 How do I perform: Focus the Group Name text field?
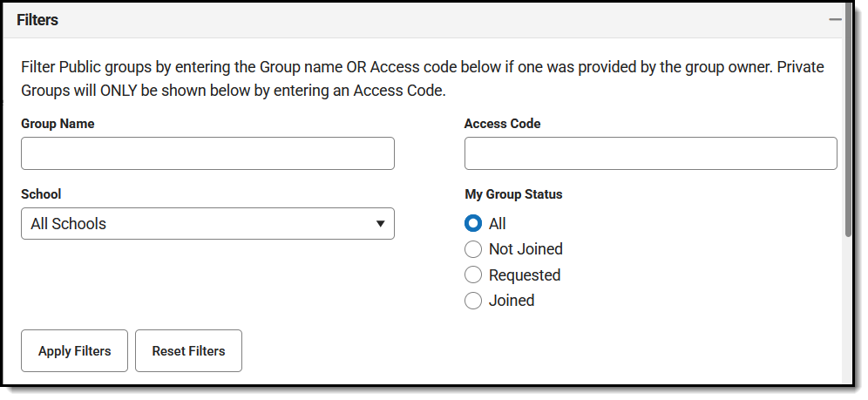click(x=207, y=153)
